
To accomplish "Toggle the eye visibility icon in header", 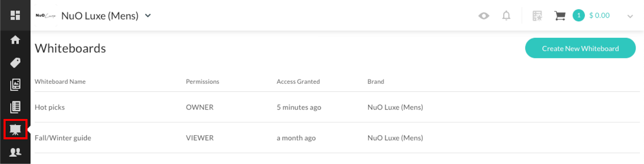I will click(484, 16).
